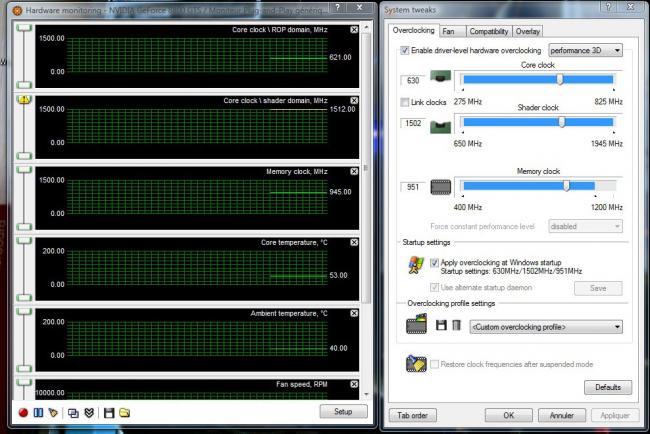Image resolution: width=650 pixels, height=434 pixels.
Task: Click the monitoring graphs vertical scrollbar thumb
Action: 366,167
